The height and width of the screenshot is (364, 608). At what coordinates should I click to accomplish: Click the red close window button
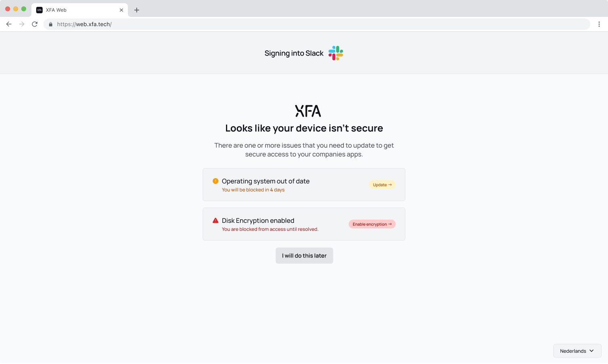8,9
